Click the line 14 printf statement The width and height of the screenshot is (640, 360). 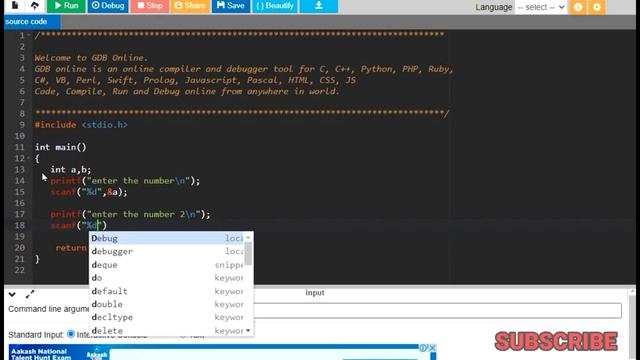click(x=125, y=181)
